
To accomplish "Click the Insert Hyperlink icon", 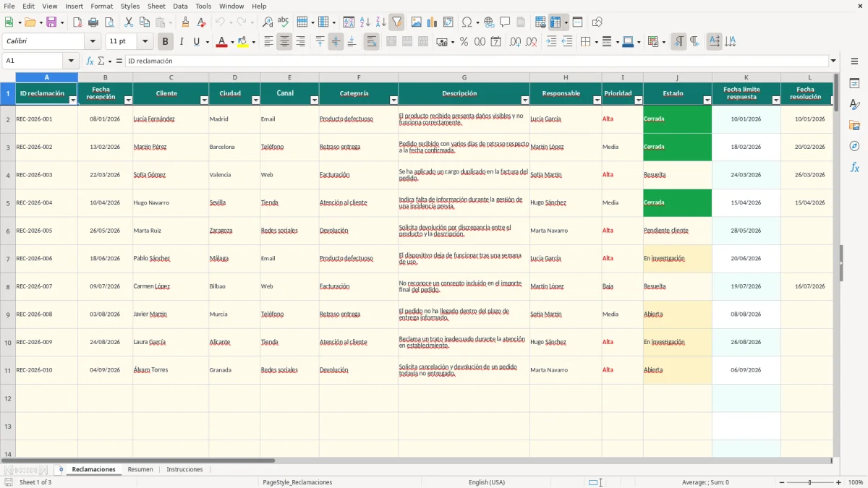I will [489, 22].
